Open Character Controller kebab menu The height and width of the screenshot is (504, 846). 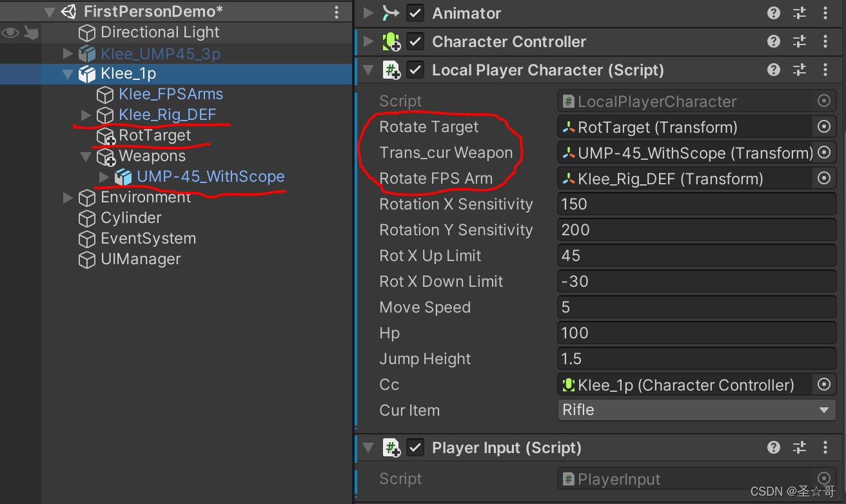825,41
